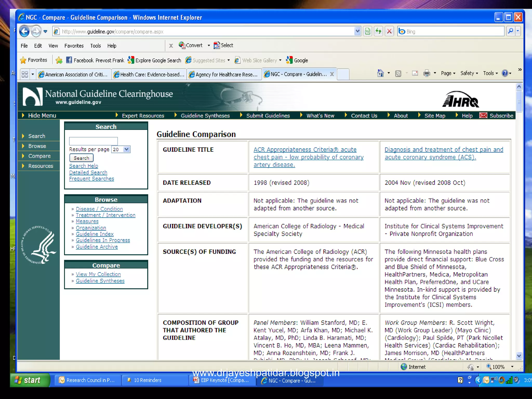Open the Facebook Prevost Frank bookmark
The image size is (532, 399).
tap(95, 60)
